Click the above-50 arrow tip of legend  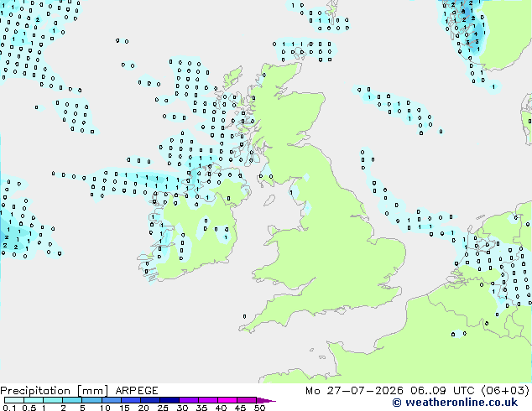click(x=266, y=400)
